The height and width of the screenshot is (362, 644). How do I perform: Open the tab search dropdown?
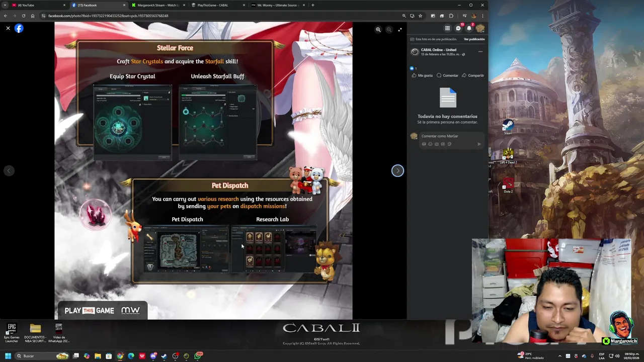tap(5, 5)
